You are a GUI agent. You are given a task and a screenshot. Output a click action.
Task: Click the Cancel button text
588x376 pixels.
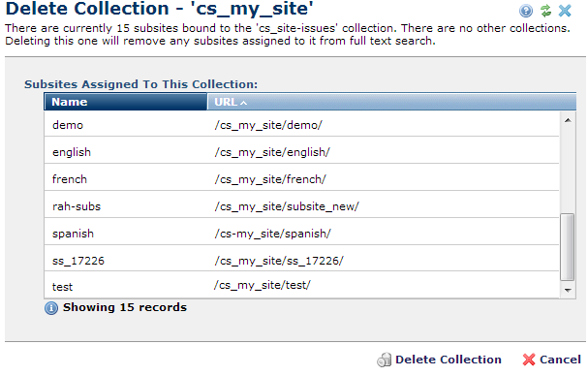560,360
